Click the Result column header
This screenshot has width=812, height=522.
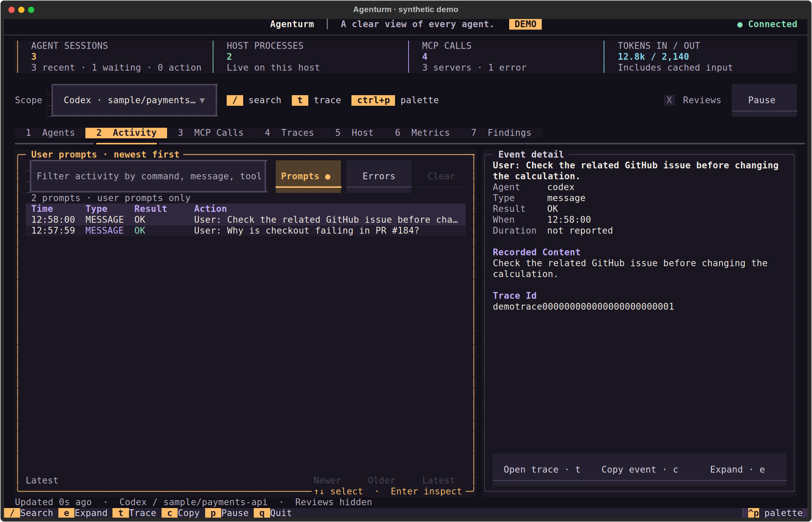151,209
